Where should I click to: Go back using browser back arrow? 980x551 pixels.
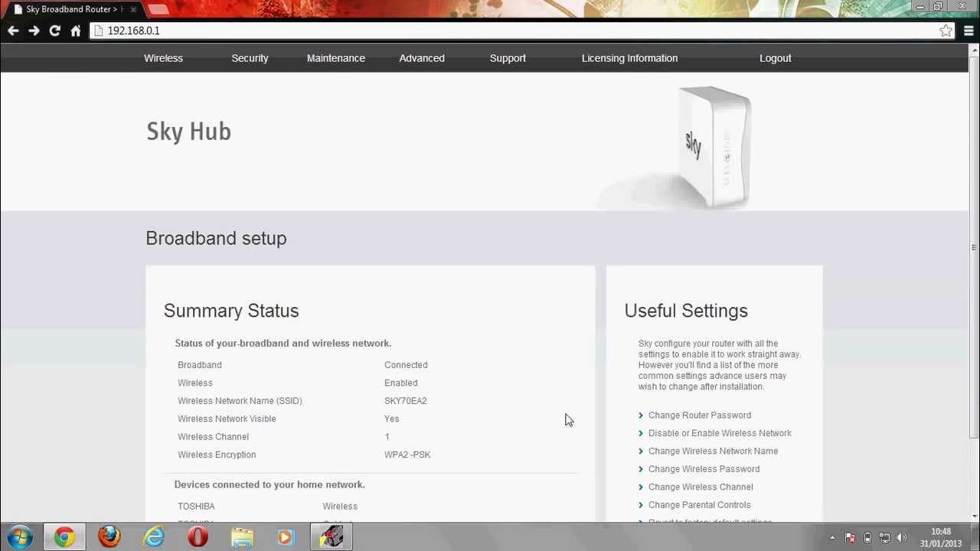pyautogui.click(x=13, y=31)
